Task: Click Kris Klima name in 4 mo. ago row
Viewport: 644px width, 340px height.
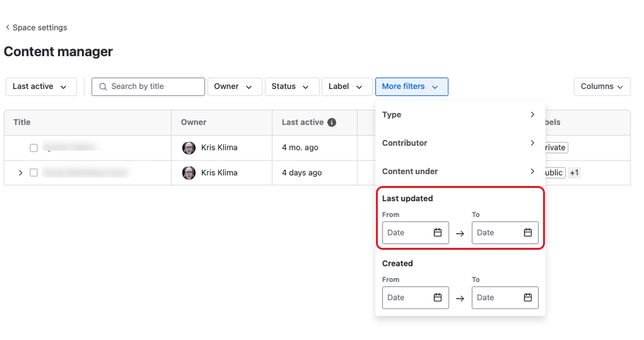Action: click(219, 148)
